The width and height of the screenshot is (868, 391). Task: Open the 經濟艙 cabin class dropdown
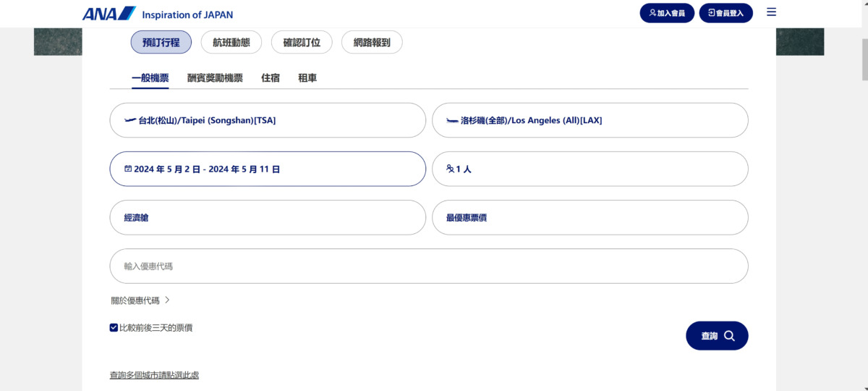(x=268, y=217)
